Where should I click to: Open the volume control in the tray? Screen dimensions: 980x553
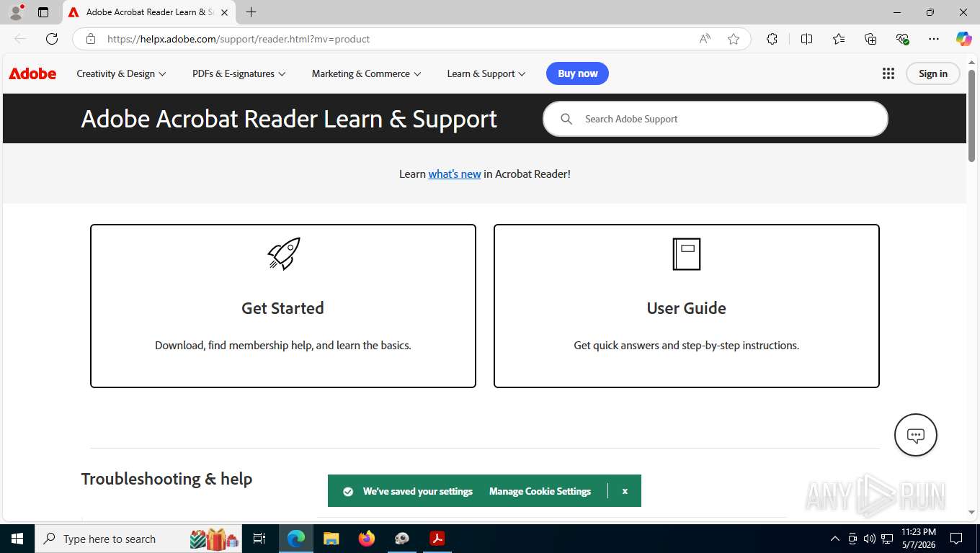[869, 539]
